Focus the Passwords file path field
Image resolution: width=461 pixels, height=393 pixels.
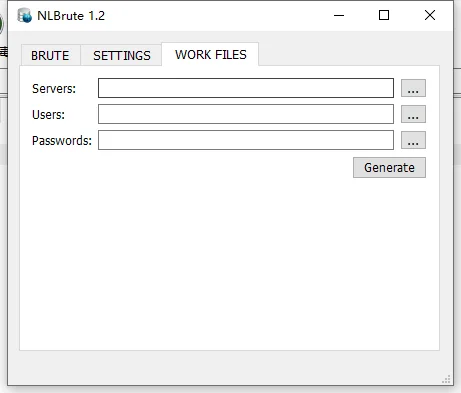tap(246, 140)
